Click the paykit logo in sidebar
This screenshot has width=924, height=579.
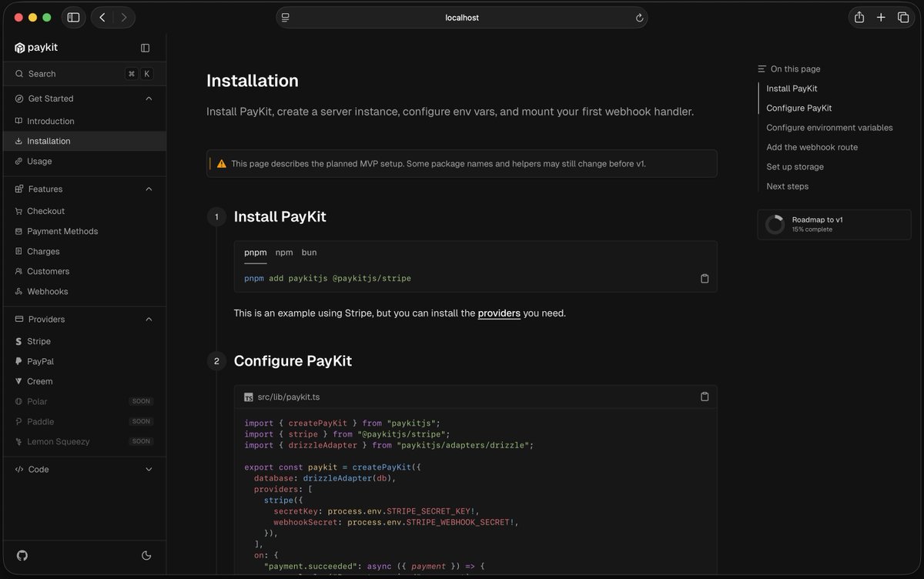(36, 48)
